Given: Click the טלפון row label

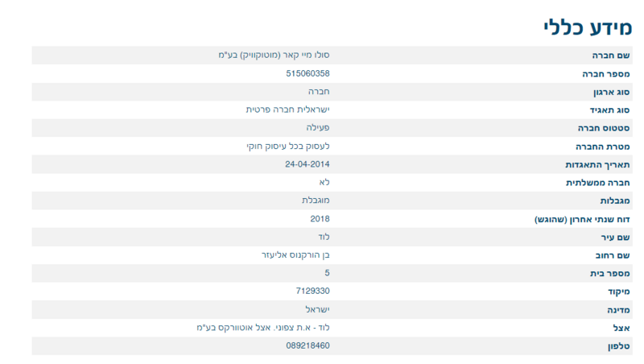Looking at the screenshot, I should tap(619, 346).
